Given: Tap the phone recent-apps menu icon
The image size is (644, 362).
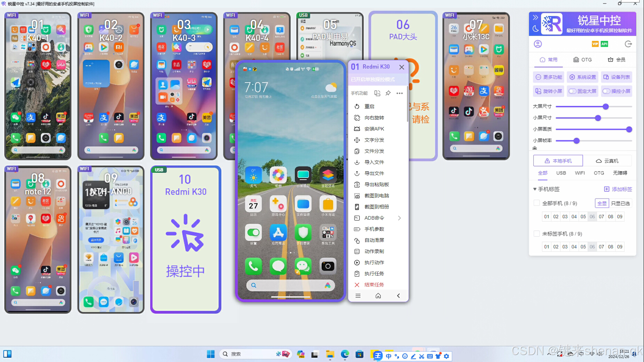Looking at the screenshot, I should (358, 296).
